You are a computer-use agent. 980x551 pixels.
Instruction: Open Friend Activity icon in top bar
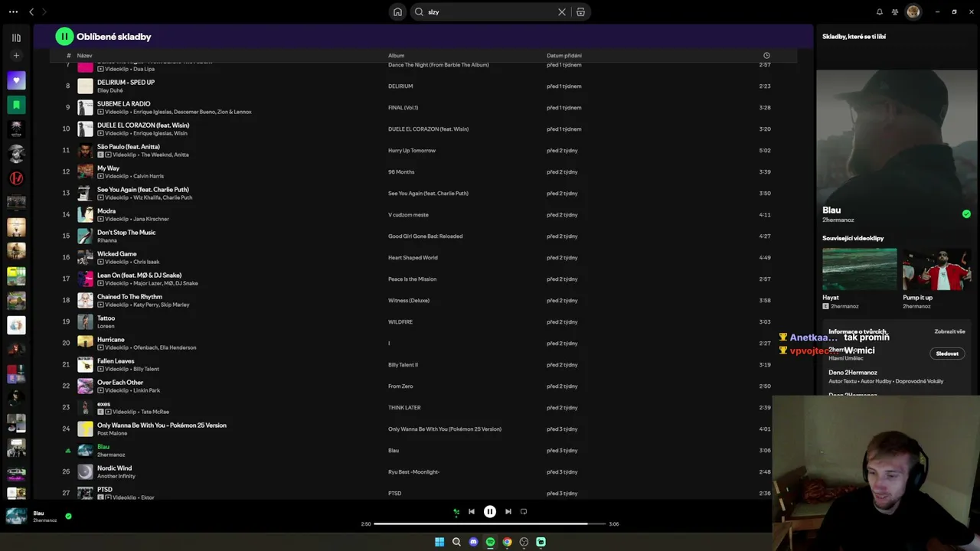[x=896, y=11]
